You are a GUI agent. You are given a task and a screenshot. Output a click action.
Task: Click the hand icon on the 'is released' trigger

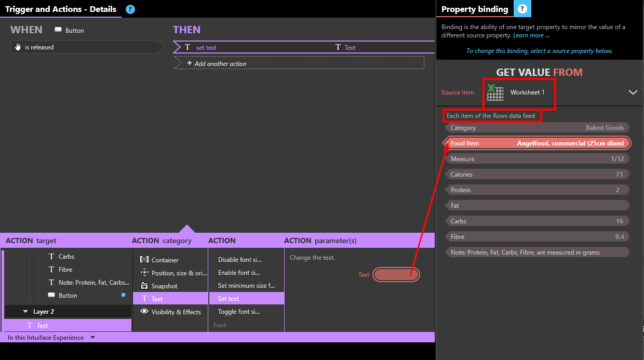coord(18,47)
